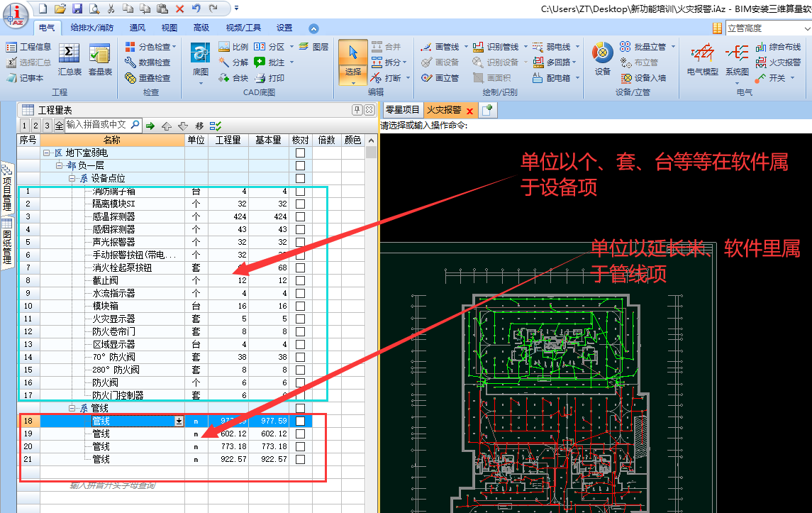Image resolution: width=812 pixels, height=513 pixels.
Task: Click the 套量表 icon
Action: click(x=100, y=59)
